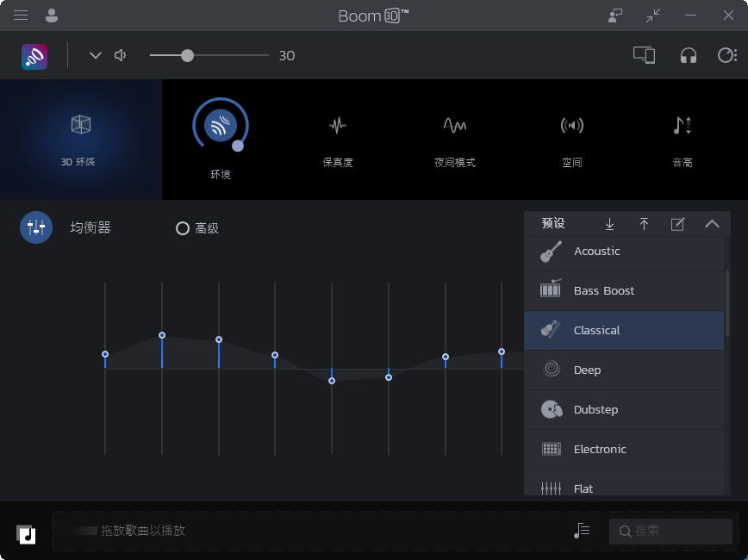
Task: Select the Electronic preset
Action: coord(624,449)
